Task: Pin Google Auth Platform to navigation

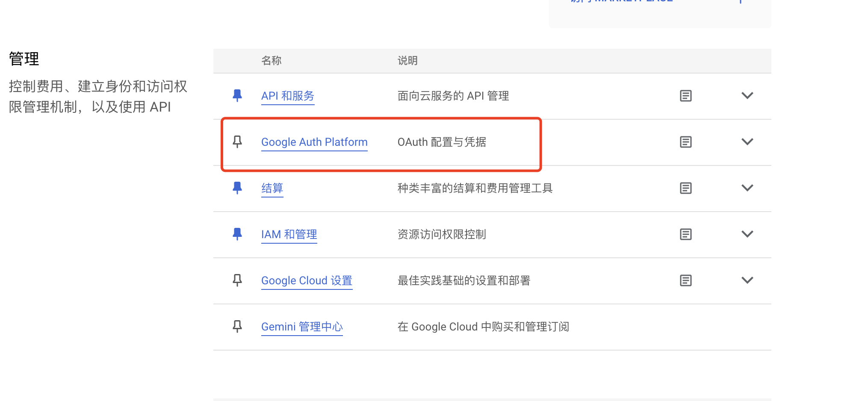Action: coord(237,142)
